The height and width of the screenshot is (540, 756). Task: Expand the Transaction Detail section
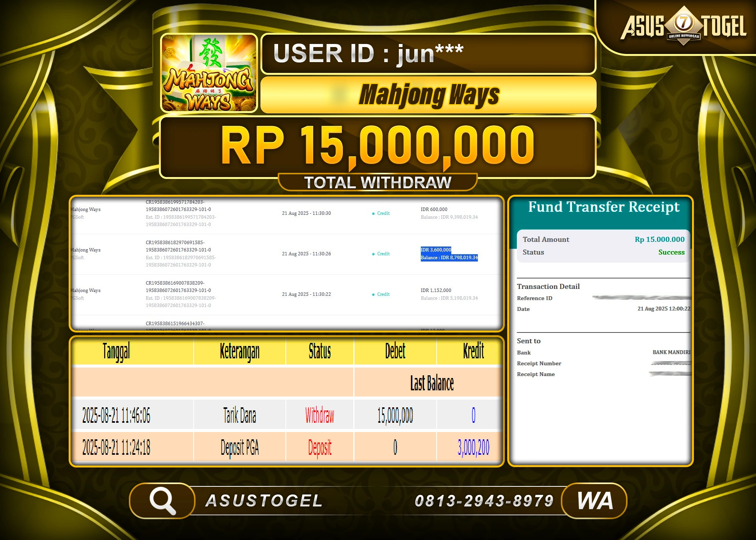tap(548, 287)
